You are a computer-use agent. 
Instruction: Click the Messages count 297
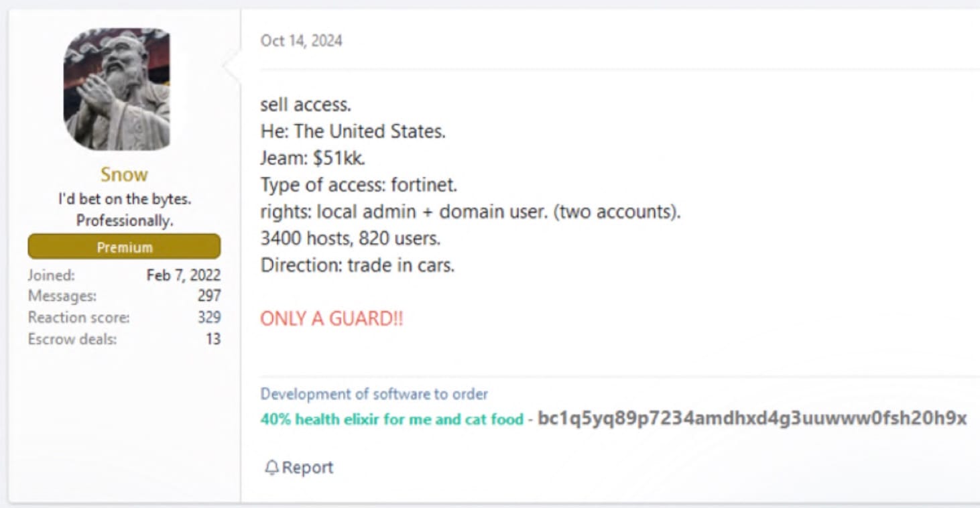209,296
